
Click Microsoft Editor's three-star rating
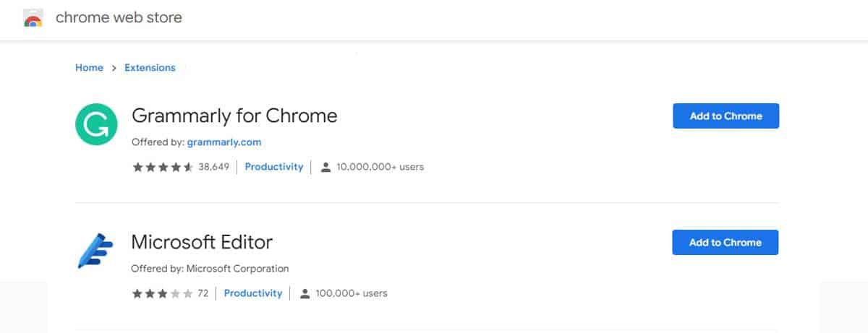(x=163, y=293)
